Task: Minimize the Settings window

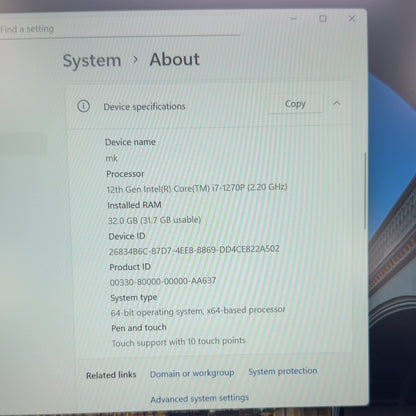Action: point(294,19)
